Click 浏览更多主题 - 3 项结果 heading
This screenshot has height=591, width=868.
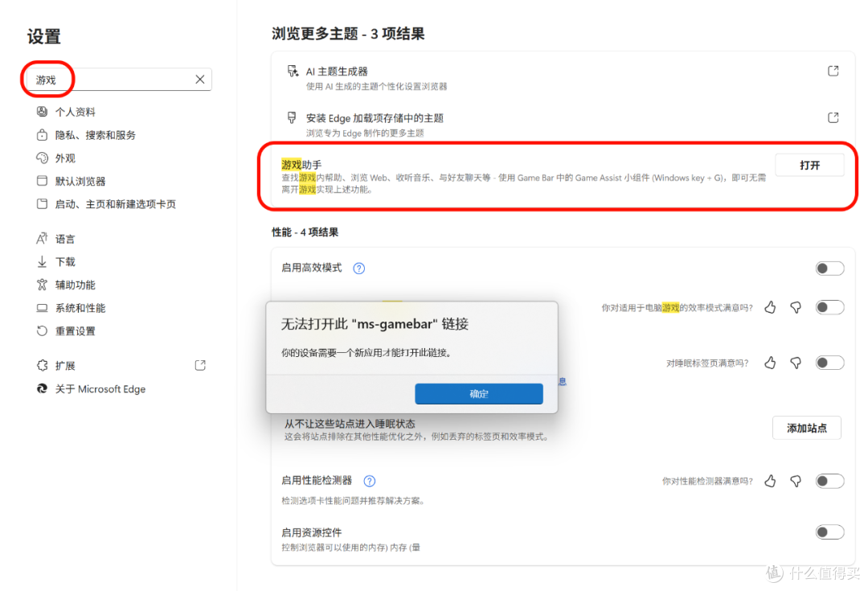[x=348, y=34]
